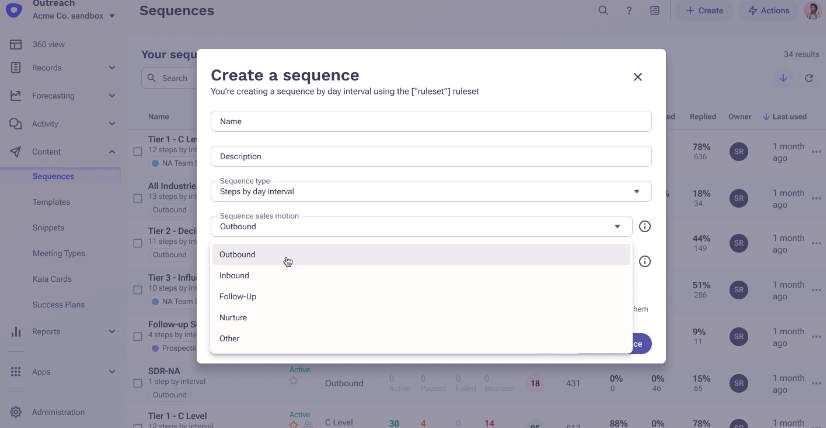Select Inbound sales motion option

(421, 275)
